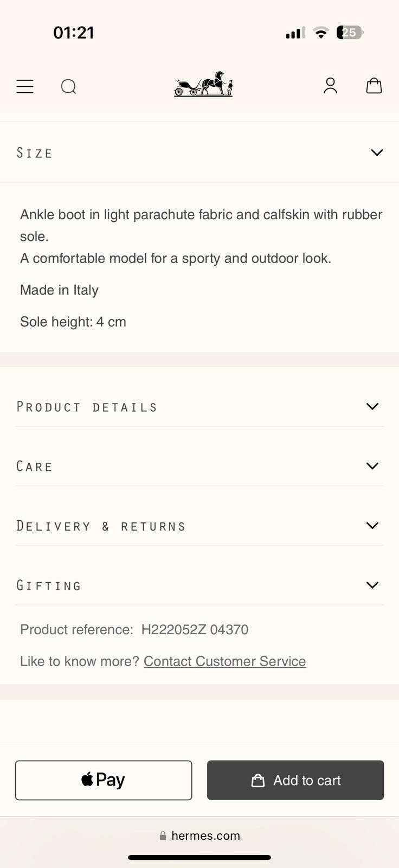This screenshot has width=399, height=868.
Task: Expand the Care section
Action: (200, 466)
